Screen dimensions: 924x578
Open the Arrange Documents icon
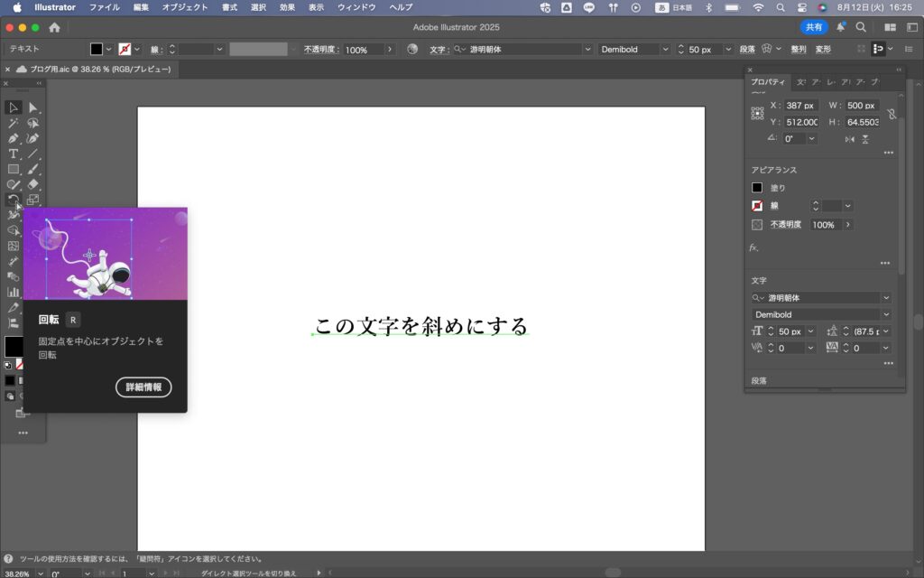point(891,27)
